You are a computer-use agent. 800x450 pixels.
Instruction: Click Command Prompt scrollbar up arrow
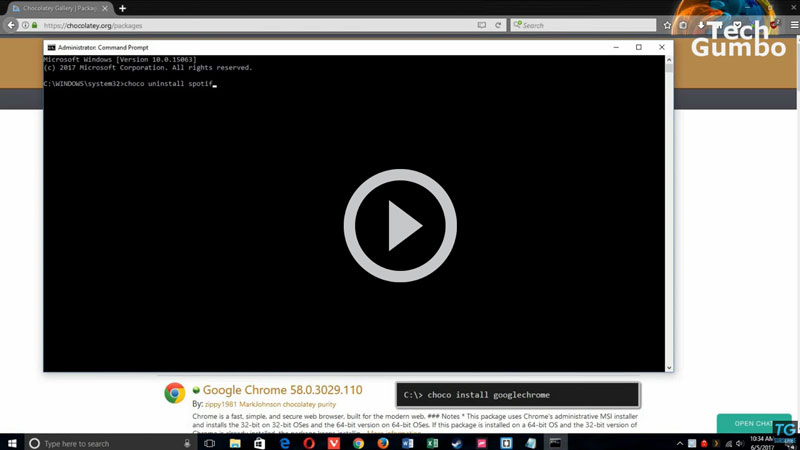[x=669, y=60]
